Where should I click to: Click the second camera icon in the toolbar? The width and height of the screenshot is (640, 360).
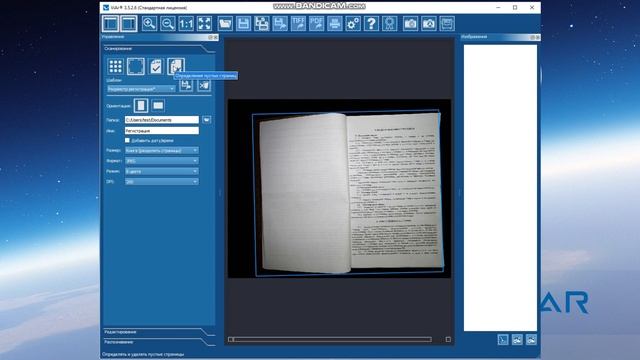tap(429, 24)
